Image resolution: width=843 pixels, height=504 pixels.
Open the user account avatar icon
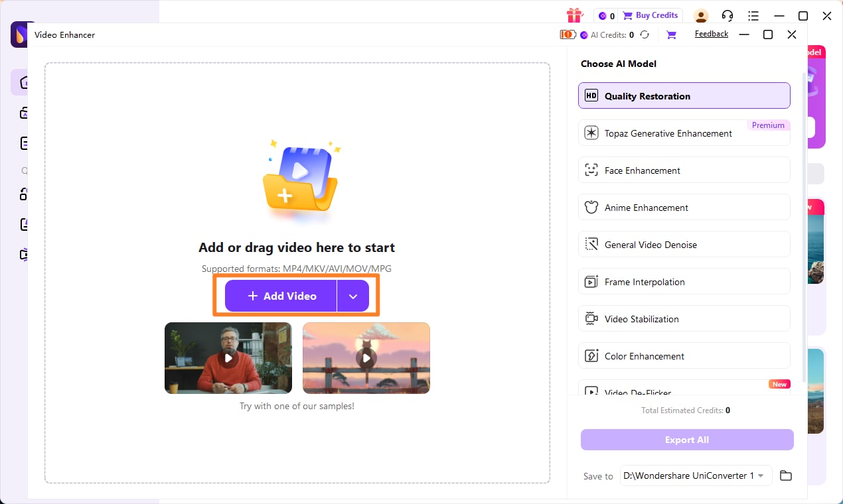pyautogui.click(x=701, y=16)
